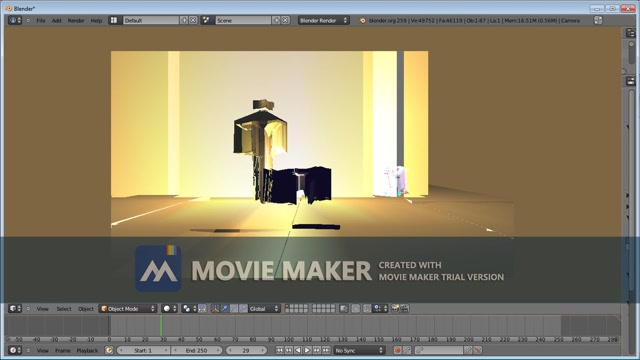Jump to previous keyframe
The height and width of the screenshot is (360, 640).
pyautogui.click(x=289, y=350)
